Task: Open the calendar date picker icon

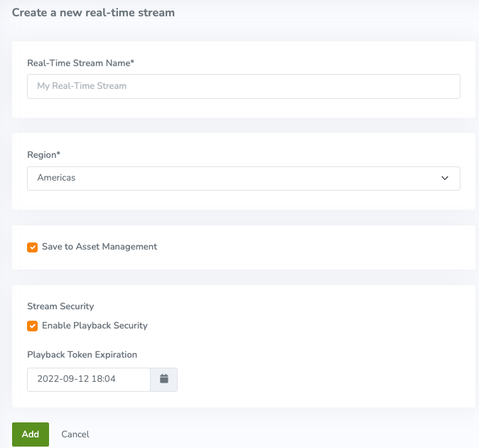Action: tap(163, 379)
